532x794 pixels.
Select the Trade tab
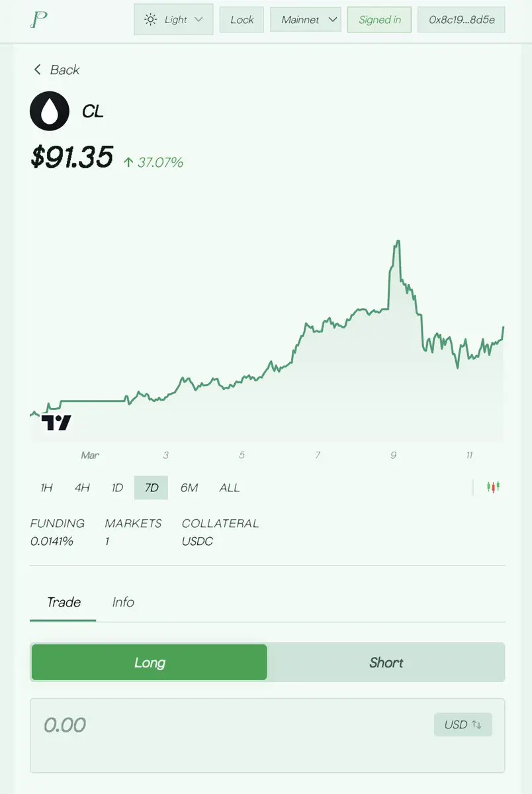[x=64, y=602]
